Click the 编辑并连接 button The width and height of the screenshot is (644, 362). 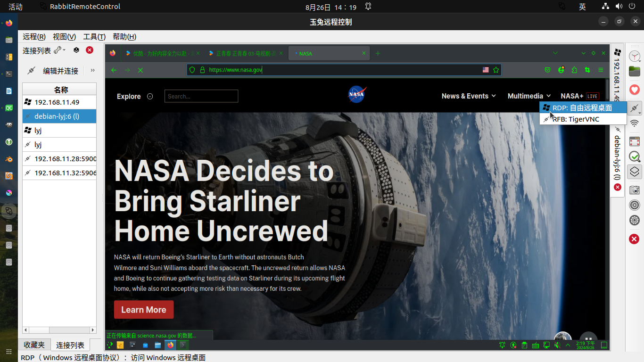(x=53, y=71)
